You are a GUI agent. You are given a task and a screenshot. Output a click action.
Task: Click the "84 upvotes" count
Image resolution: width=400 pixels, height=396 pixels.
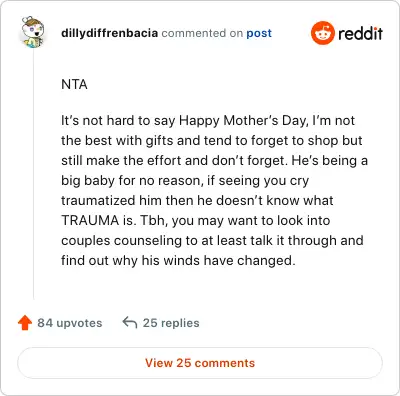tap(70, 323)
